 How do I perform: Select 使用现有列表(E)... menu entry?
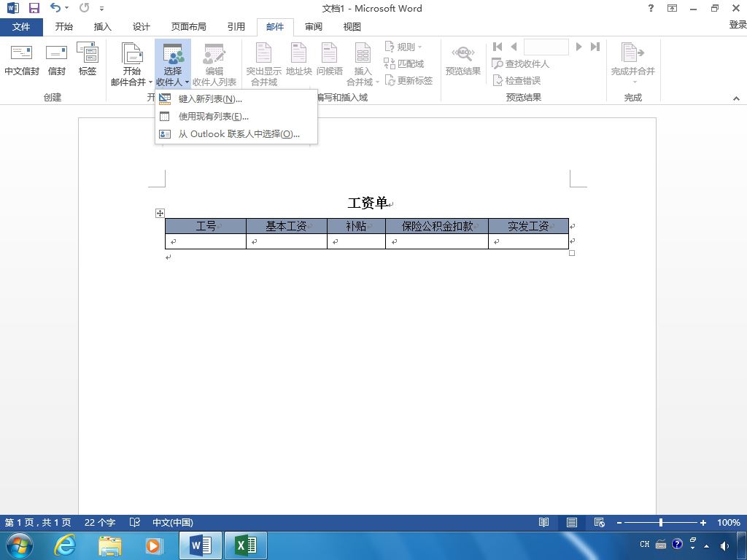click(x=236, y=117)
